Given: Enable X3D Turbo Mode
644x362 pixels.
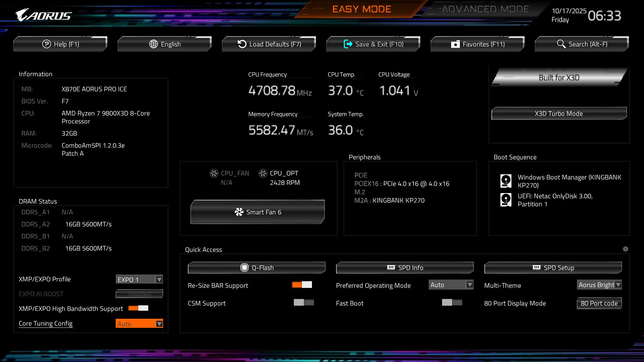Looking at the screenshot, I should (559, 114).
